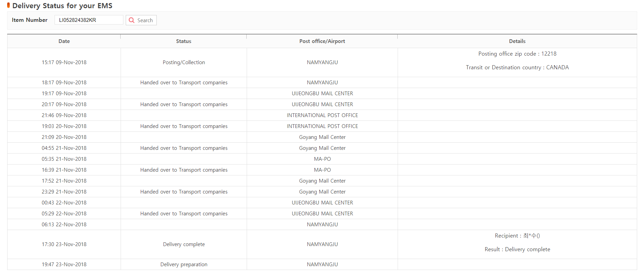Click the Status column header

coord(184,41)
